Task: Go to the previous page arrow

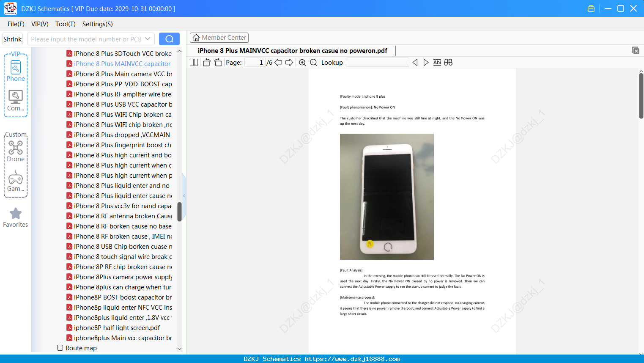Action: 278,63
